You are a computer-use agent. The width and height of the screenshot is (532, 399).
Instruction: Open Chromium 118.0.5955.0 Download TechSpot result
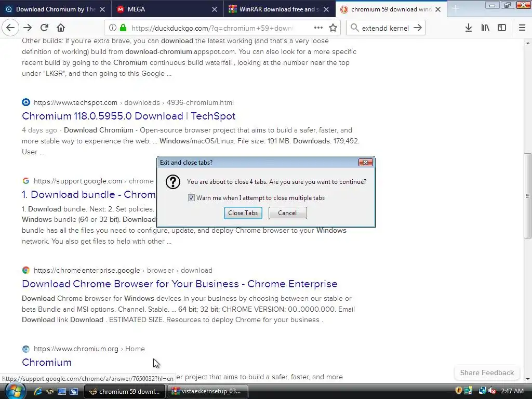coord(129,116)
